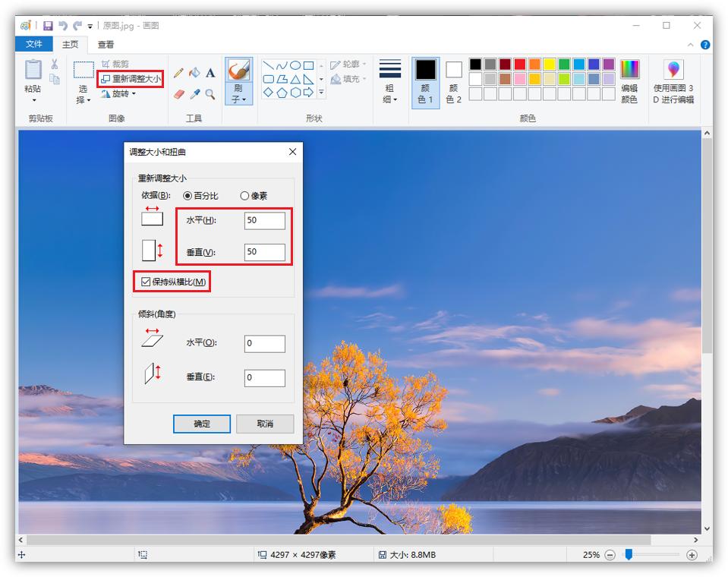The image size is (728, 577).
Task: Select the Eraser tool
Action: coord(179,94)
